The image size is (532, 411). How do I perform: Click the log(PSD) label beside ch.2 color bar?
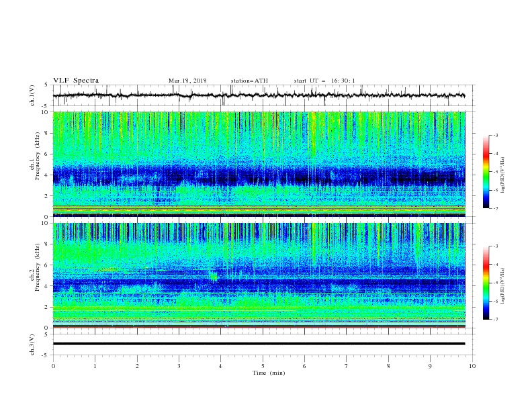coord(503,286)
